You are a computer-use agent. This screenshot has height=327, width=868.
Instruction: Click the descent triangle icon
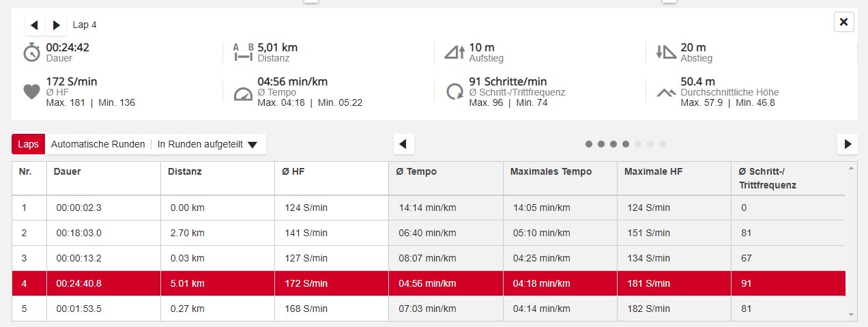coord(665,53)
